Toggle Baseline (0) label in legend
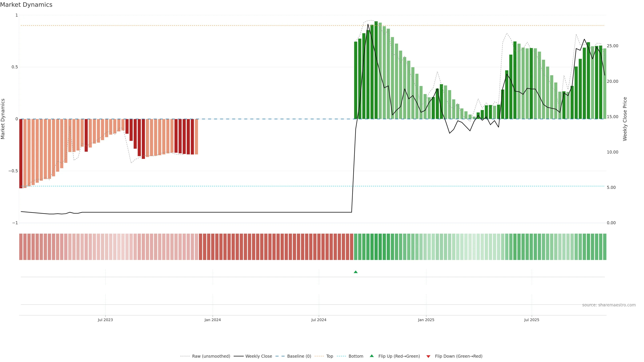Image resolution: width=644 pixels, height=362 pixels. pyautogui.click(x=299, y=356)
